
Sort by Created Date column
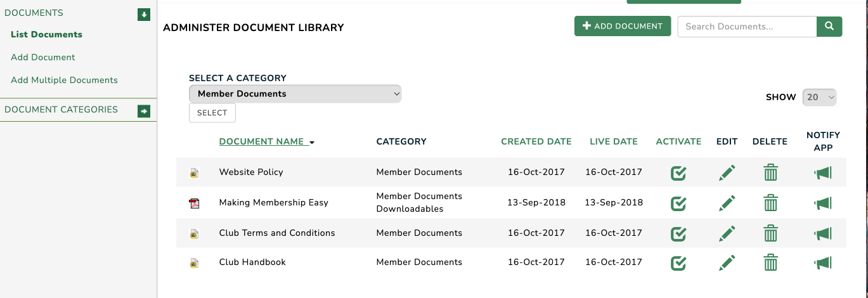click(536, 142)
